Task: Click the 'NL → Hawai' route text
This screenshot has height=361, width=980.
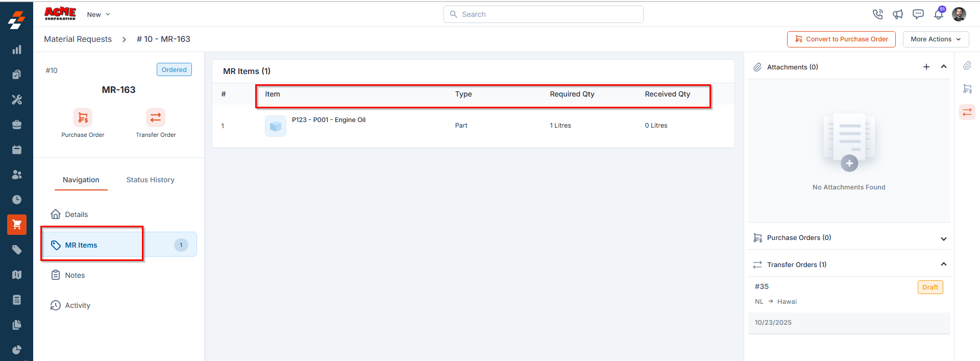Action: click(776, 302)
